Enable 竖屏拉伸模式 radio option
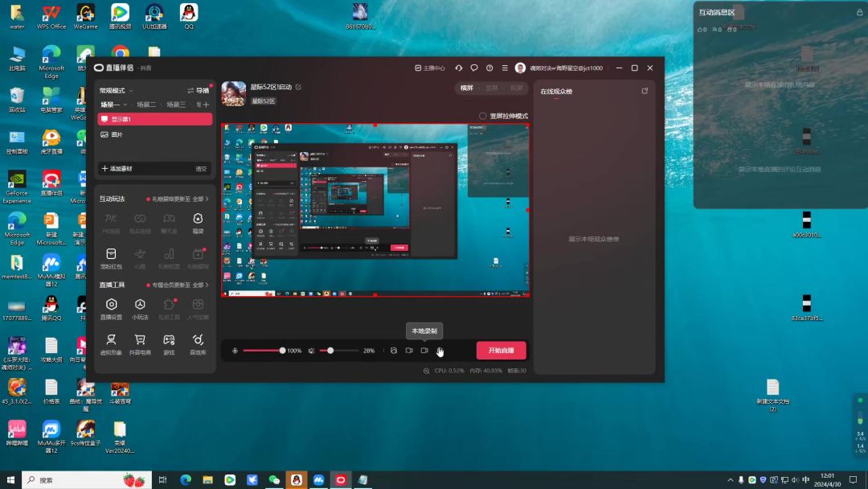Image resolution: width=868 pixels, height=489 pixels. click(x=483, y=116)
